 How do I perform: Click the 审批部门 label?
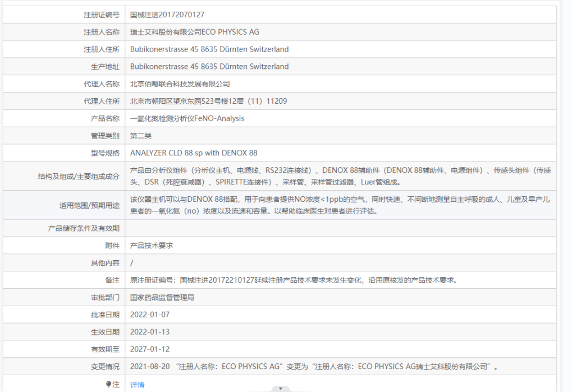(105, 297)
